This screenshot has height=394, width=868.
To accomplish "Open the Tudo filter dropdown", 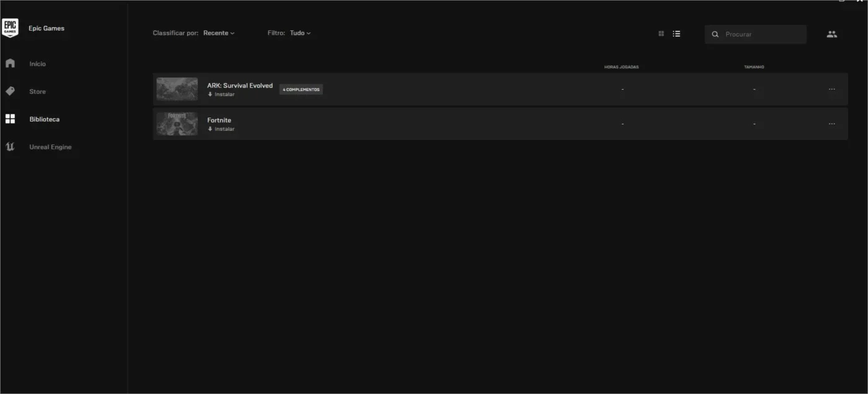I will [300, 33].
